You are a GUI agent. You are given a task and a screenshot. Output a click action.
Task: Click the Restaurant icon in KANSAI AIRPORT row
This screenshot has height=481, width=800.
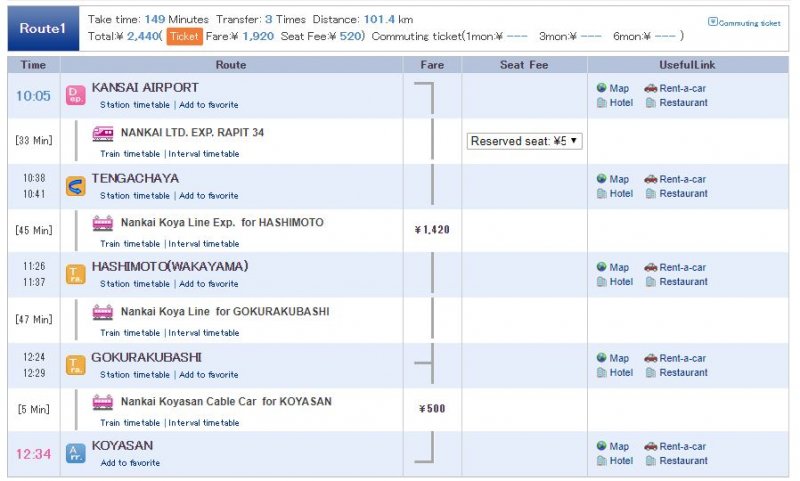pyautogui.click(x=651, y=103)
